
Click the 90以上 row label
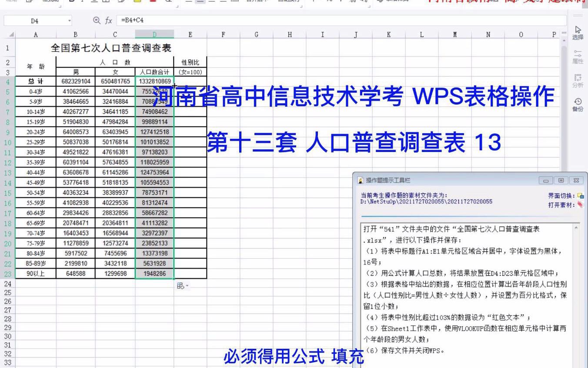pos(36,273)
